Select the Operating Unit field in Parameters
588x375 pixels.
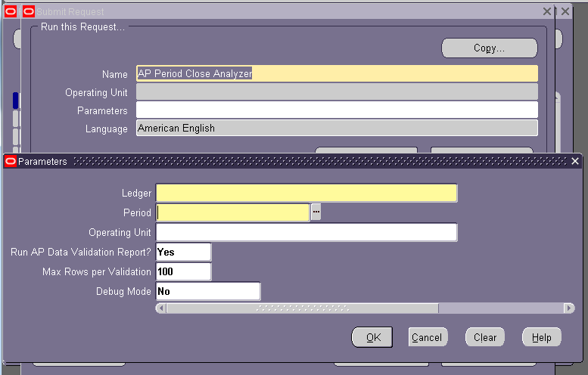tap(306, 232)
